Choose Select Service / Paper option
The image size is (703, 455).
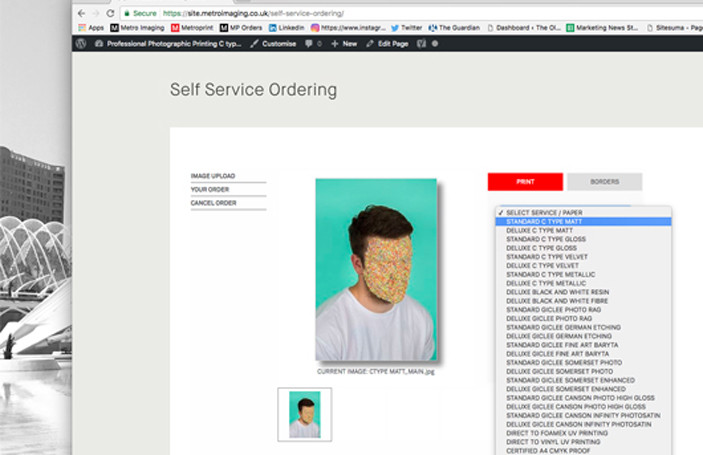tap(583, 212)
